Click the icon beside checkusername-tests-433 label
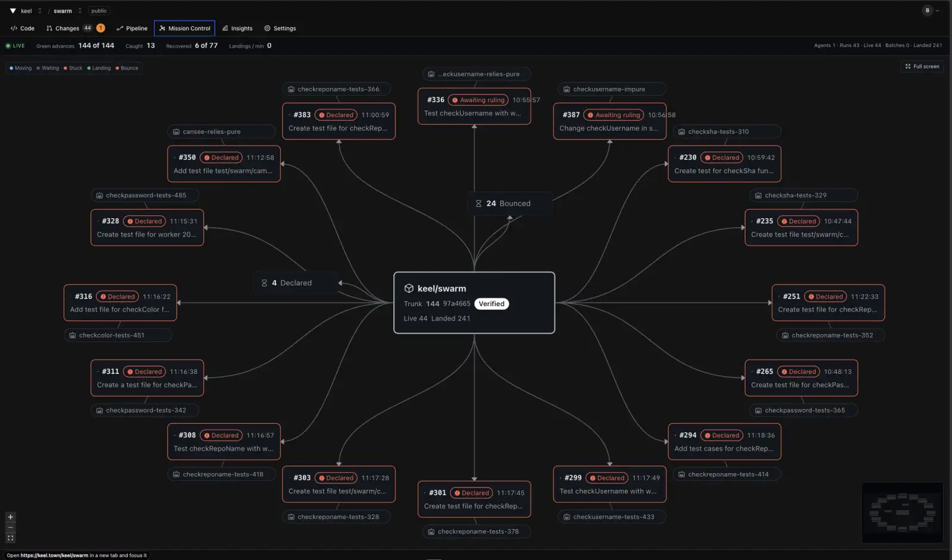This screenshot has height=560, width=952. [567, 517]
